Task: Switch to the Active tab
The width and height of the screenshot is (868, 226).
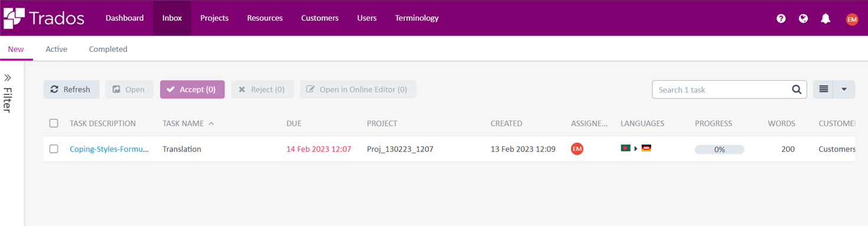Action: [x=57, y=49]
